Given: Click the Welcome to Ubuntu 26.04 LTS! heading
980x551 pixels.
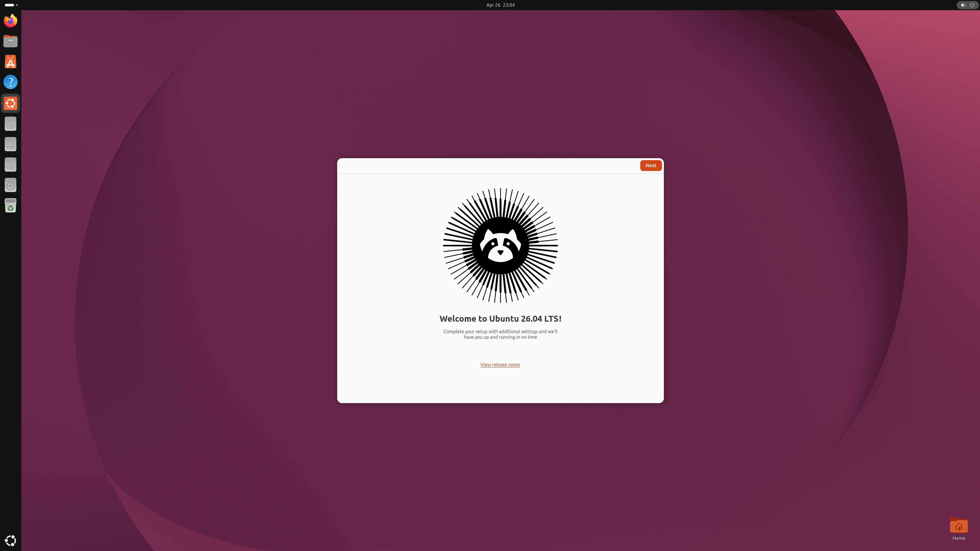Looking at the screenshot, I should (500, 319).
